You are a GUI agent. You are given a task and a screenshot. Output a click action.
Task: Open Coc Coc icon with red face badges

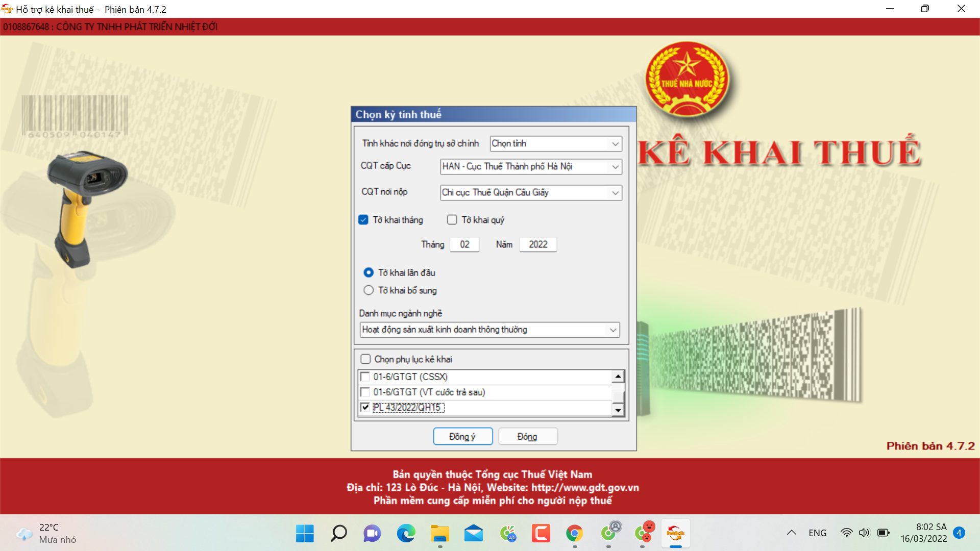pos(644,532)
